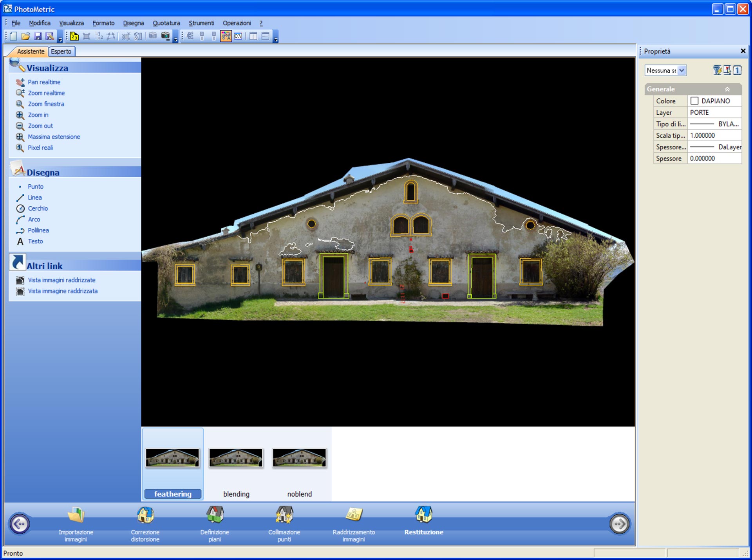Click the Zoom finestra link
This screenshot has width=752, height=560.
click(x=46, y=104)
